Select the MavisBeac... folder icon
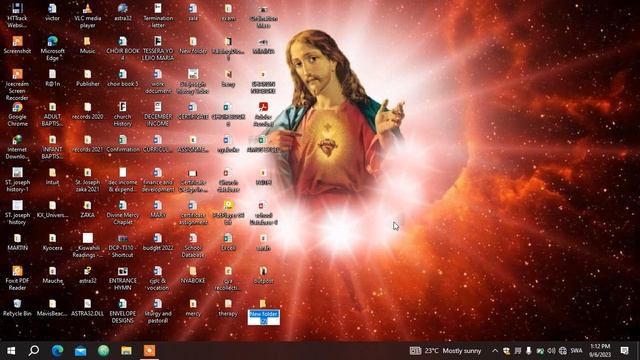This screenshot has width=640, height=360. pos(52,307)
